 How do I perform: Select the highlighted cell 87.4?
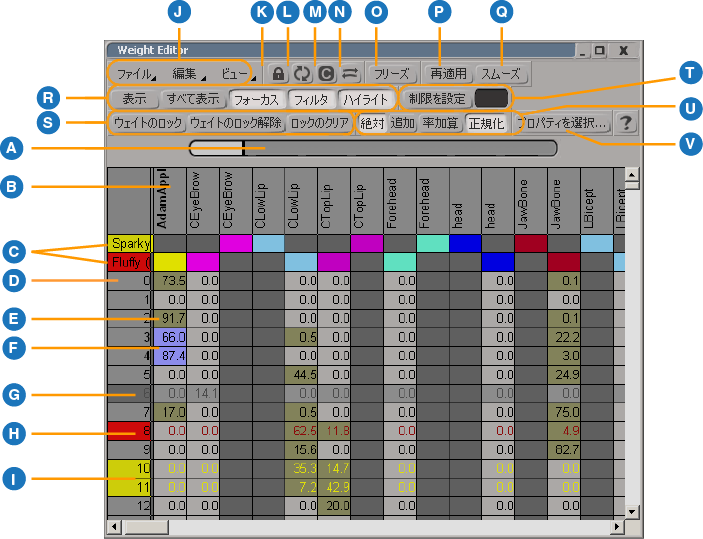pos(170,356)
